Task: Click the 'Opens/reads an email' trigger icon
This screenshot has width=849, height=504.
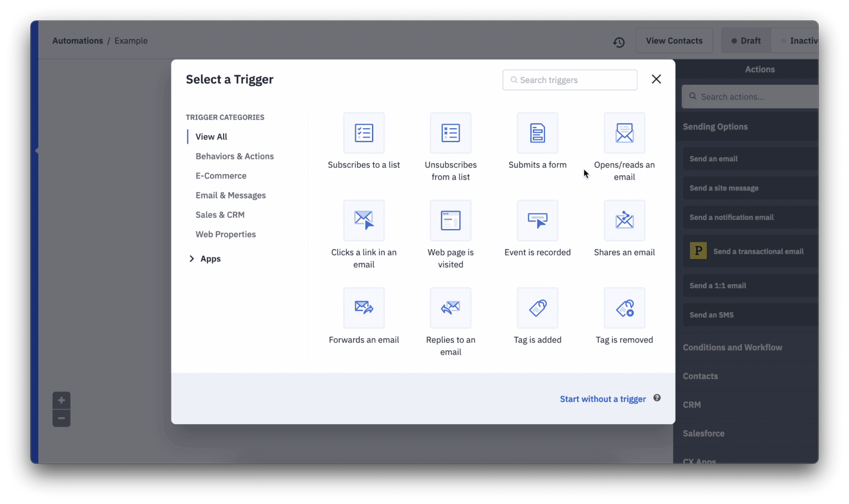Action: coord(624,132)
